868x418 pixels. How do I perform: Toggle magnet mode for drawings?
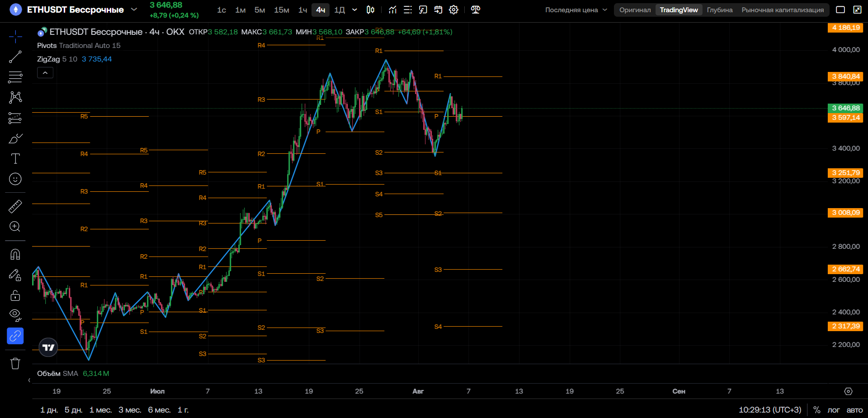click(15, 254)
